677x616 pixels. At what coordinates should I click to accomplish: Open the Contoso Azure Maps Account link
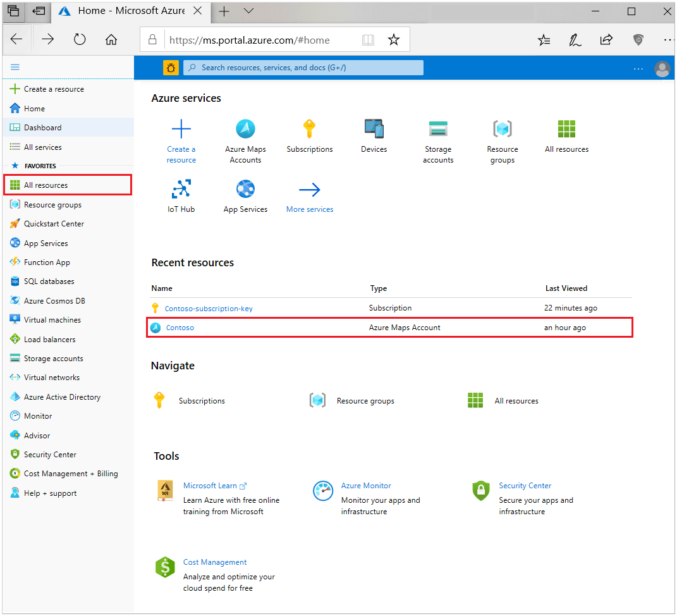pos(180,328)
